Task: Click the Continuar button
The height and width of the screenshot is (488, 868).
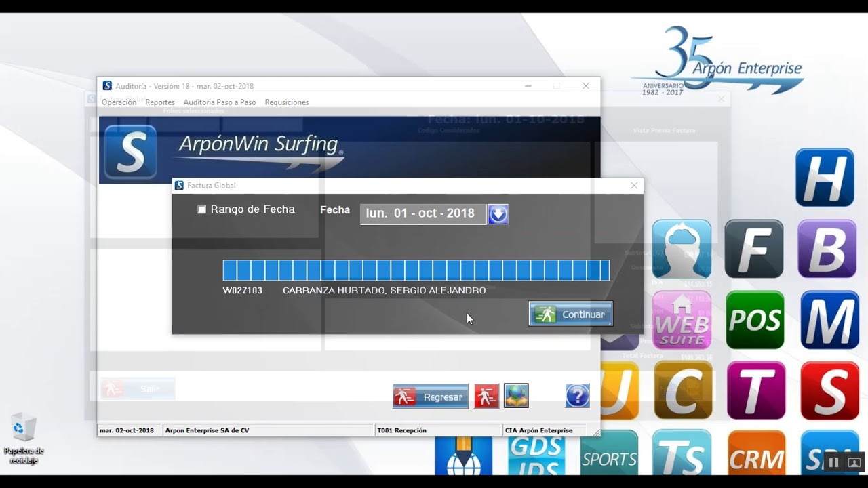Action: [x=571, y=314]
